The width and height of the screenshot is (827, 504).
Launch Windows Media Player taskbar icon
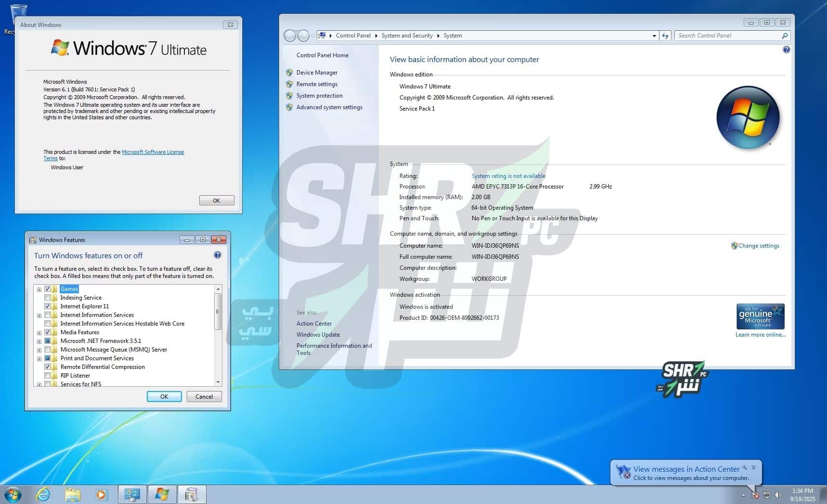pyautogui.click(x=102, y=494)
